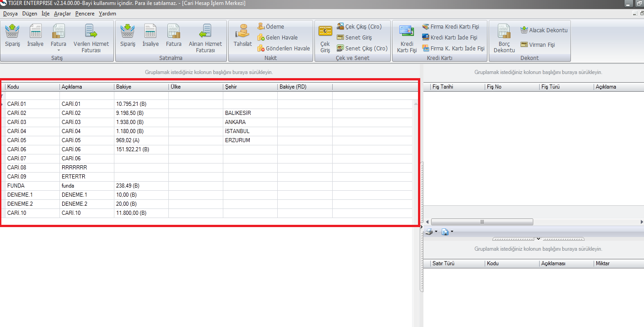The width and height of the screenshot is (644, 327).
Task: Select the CARİ.01 code cell
Action: 32,104
